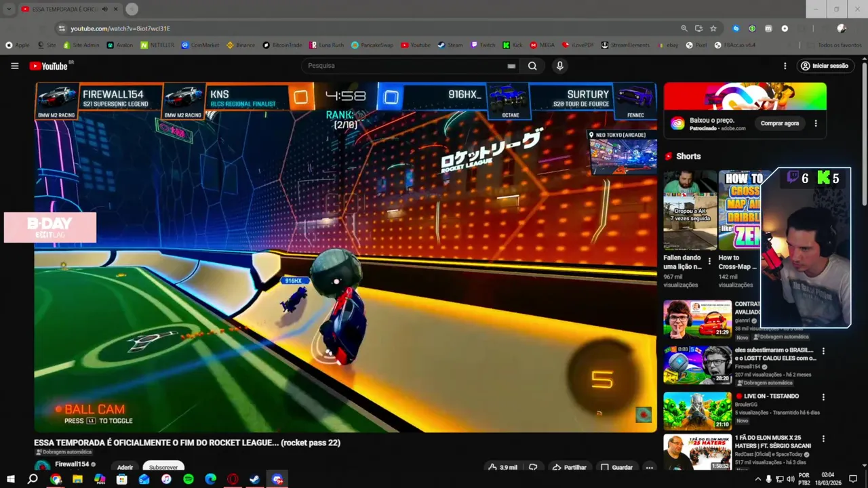
Task: Click the page vertical scrollbar
Action: pos(864,135)
